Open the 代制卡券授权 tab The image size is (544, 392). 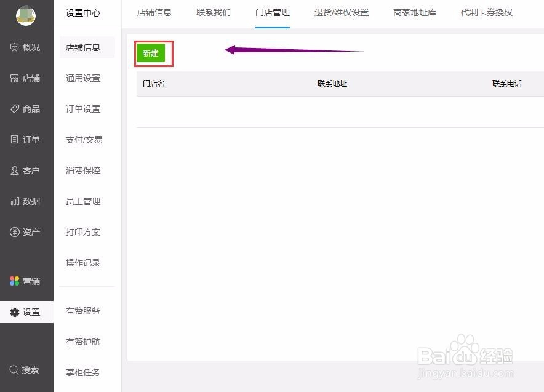point(486,12)
